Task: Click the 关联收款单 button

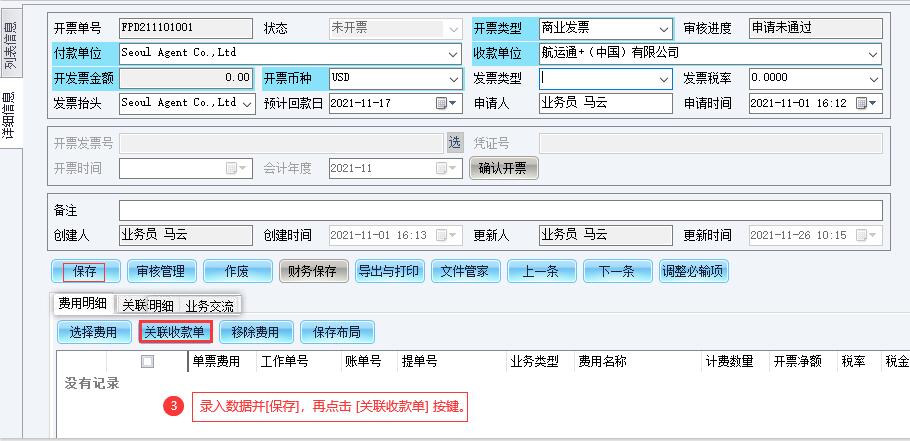Action: 175,332
